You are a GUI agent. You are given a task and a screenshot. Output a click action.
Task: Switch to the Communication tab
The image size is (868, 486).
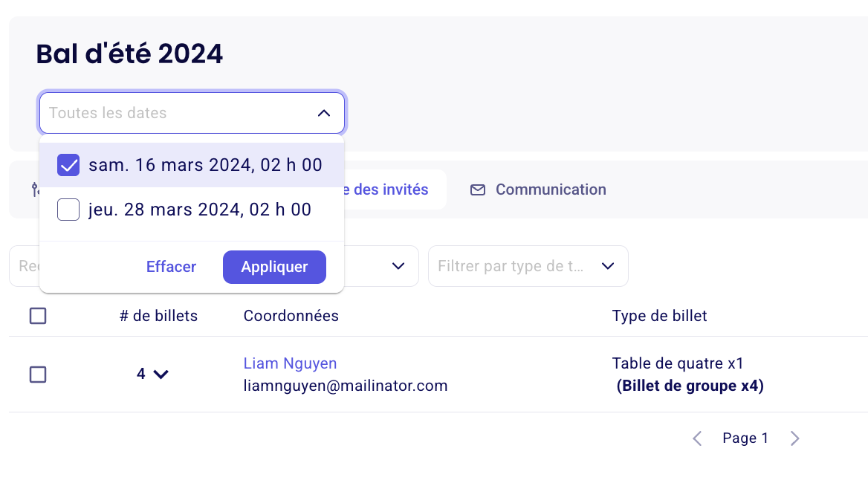538,189
